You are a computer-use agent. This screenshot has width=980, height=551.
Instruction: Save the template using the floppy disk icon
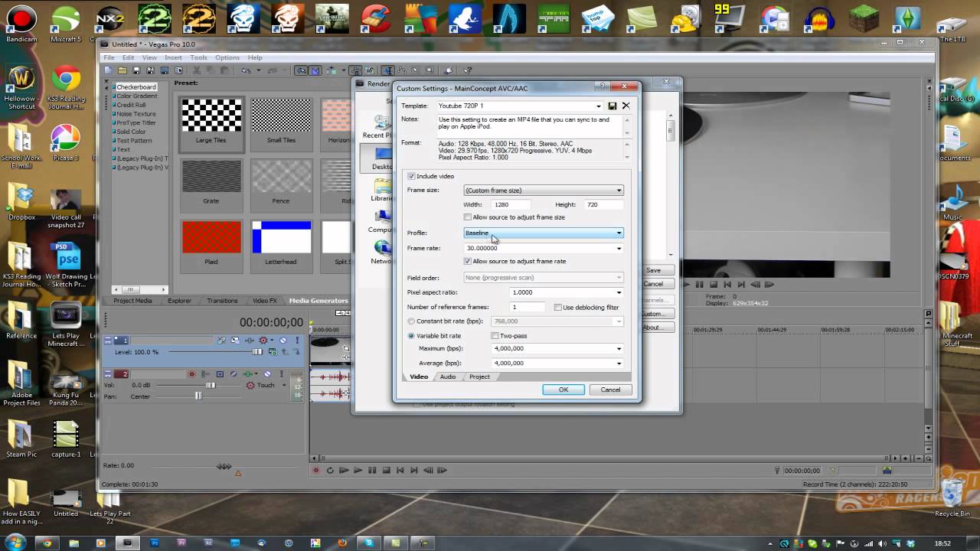point(612,106)
